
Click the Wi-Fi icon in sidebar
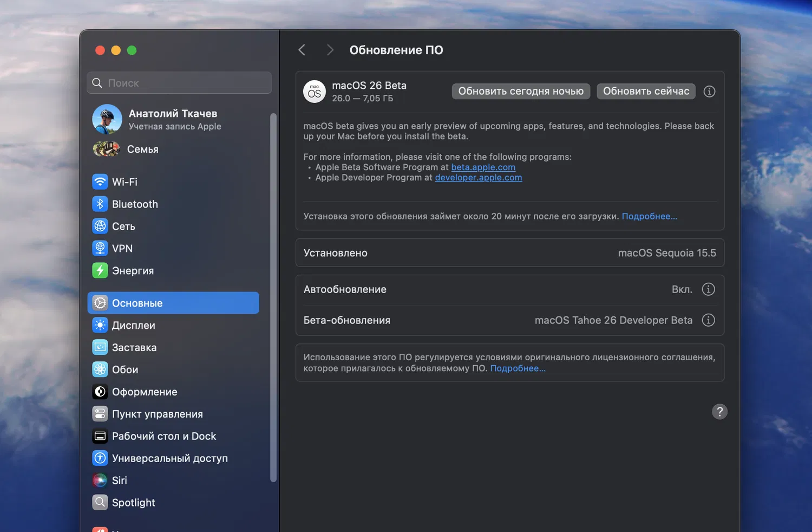pyautogui.click(x=100, y=182)
